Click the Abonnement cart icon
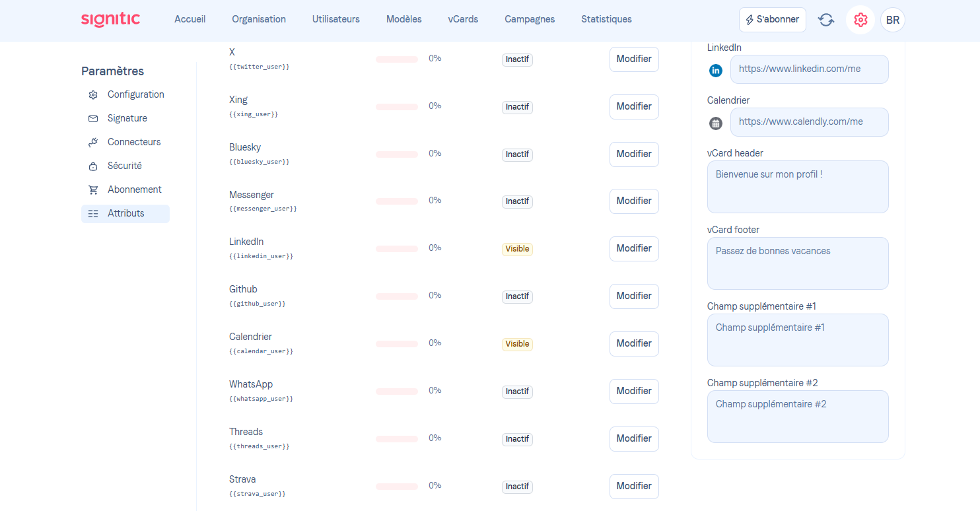Image resolution: width=980 pixels, height=511 pixels. (93, 189)
